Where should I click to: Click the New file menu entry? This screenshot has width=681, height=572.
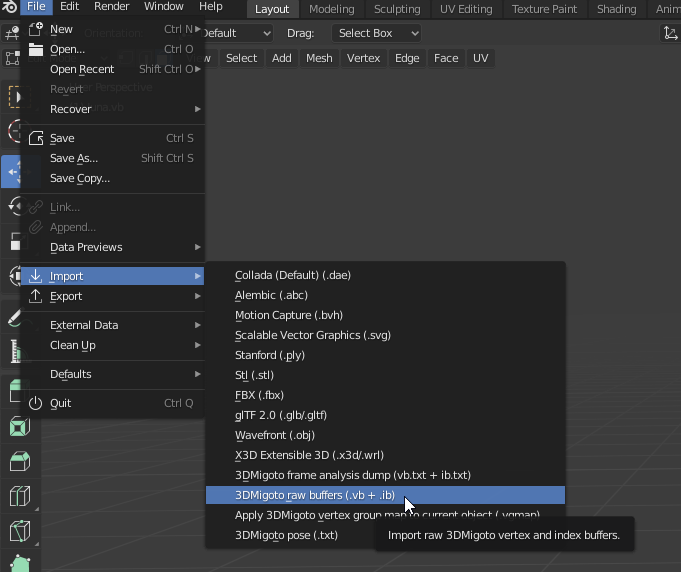112,29
